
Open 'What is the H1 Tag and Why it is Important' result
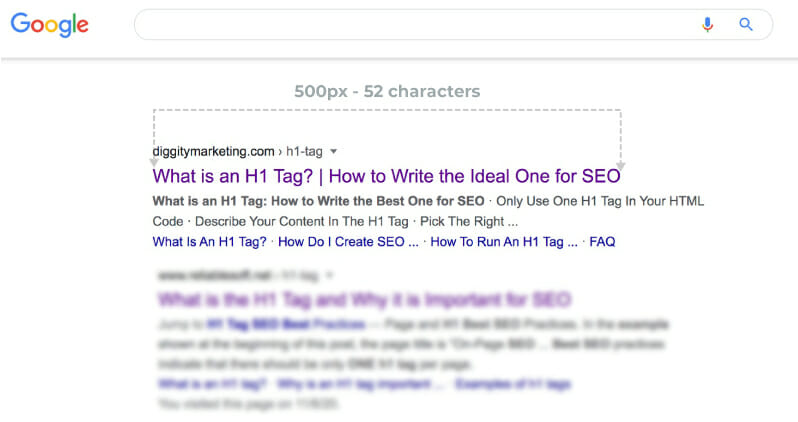click(364, 299)
